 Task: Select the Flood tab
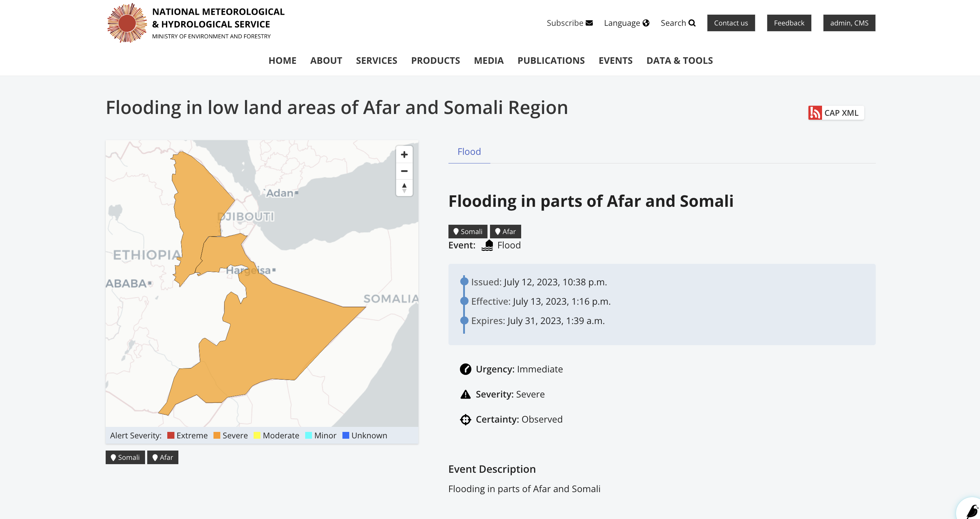469,152
